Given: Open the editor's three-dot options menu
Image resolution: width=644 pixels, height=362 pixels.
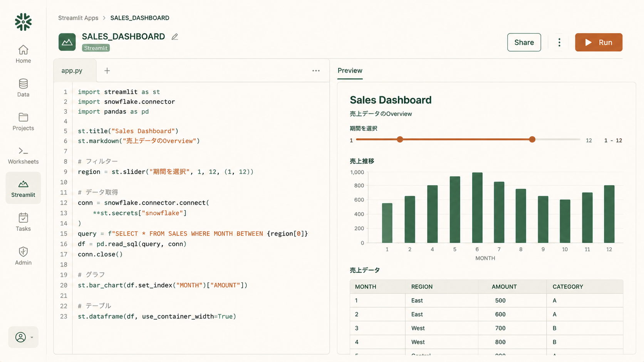Looking at the screenshot, I should (316, 71).
